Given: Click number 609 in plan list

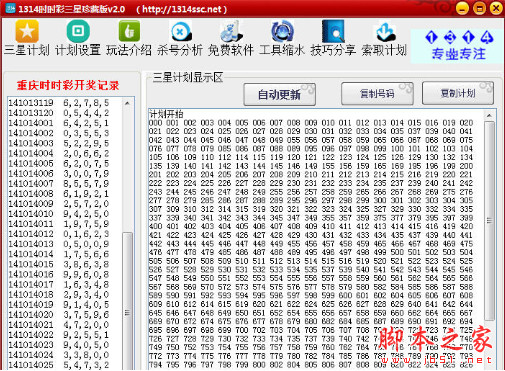Looking at the screenshot, I should pos(155,304).
